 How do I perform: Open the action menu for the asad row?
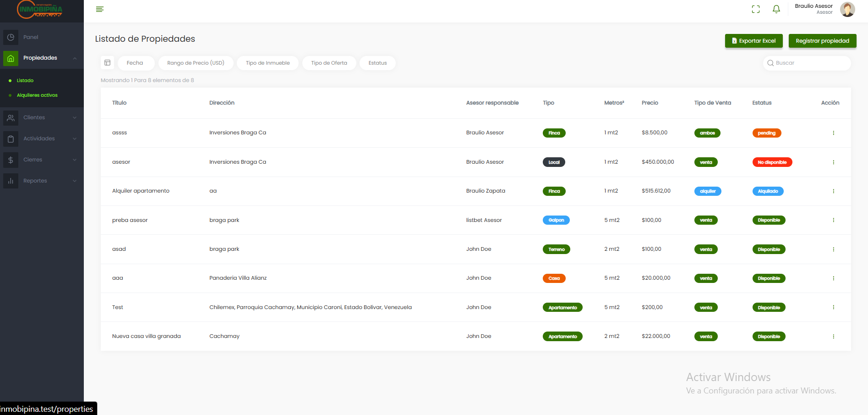point(833,249)
